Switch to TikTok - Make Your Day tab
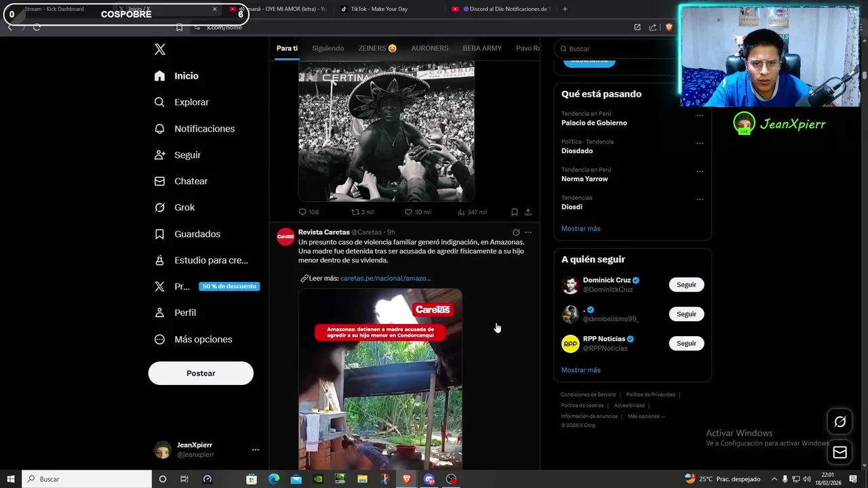This screenshot has height=488, width=868. tap(378, 9)
